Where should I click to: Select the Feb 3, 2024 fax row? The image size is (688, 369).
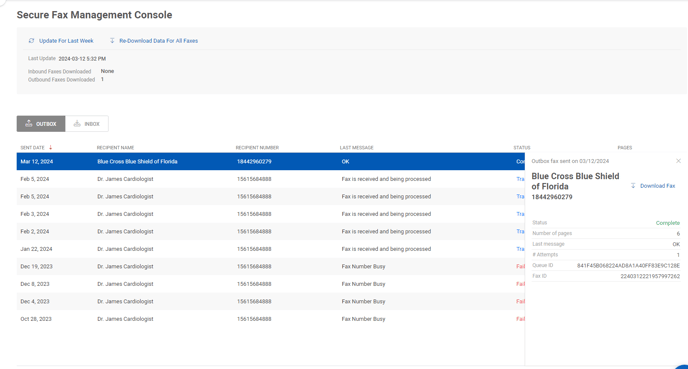coord(271,214)
